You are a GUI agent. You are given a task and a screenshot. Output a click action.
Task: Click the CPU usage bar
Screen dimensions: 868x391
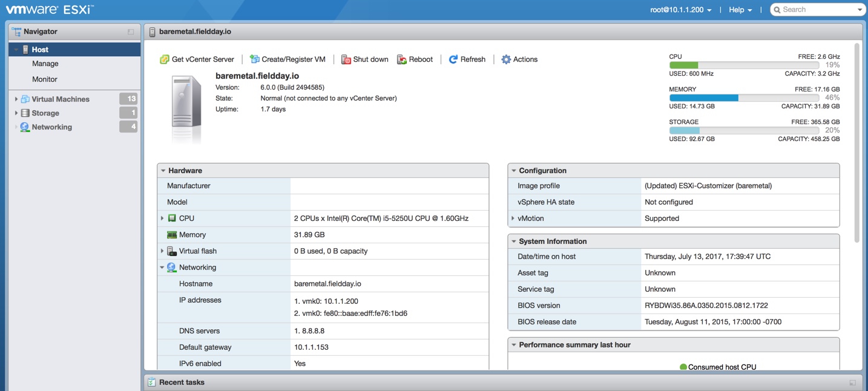pyautogui.click(x=744, y=65)
